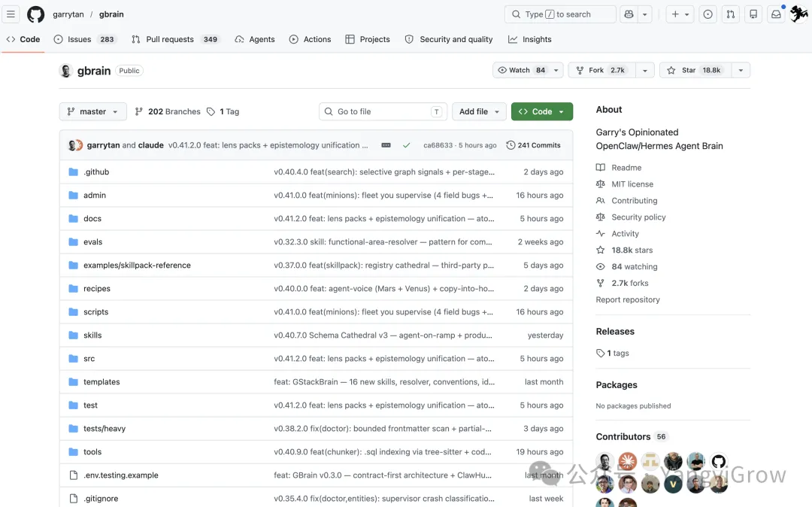Open Copilot dropdown arrow in header
Image resolution: width=812 pixels, height=507 pixels.
(645, 14)
